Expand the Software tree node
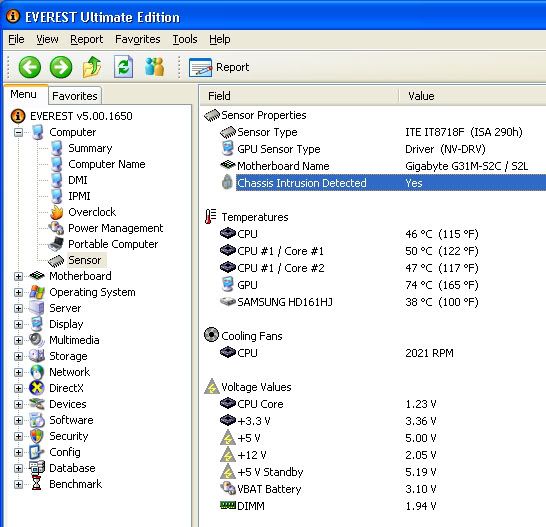This screenshot has height=527, width=546. pos(18,420)
